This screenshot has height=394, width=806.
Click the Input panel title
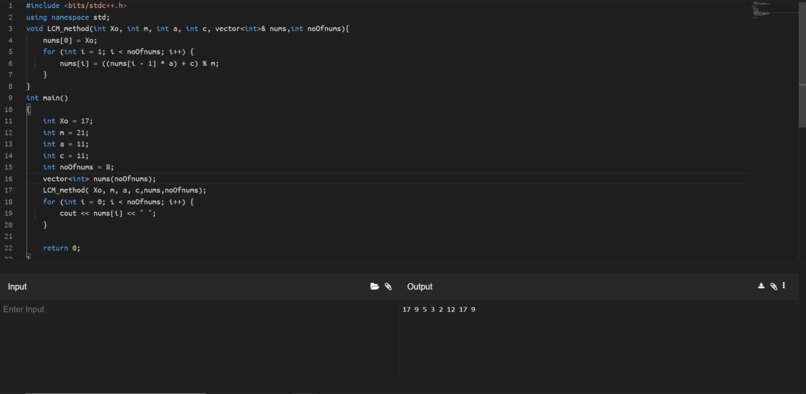[17, 286]
